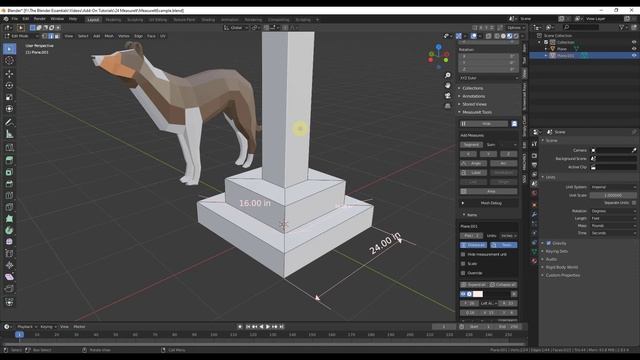Open the Unit System dropdown
The image size is (640, 360).
[613, 187]
